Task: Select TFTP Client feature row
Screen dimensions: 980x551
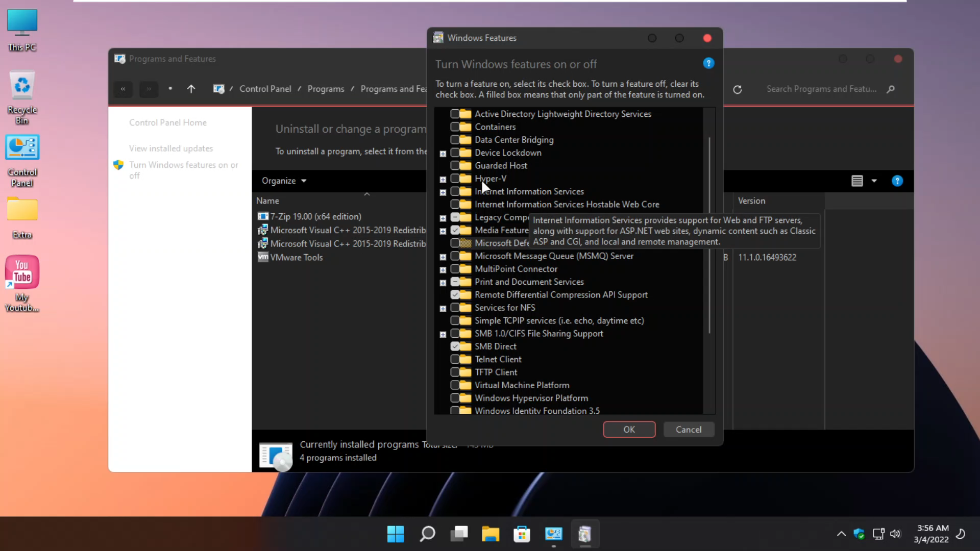Action: 496,372
